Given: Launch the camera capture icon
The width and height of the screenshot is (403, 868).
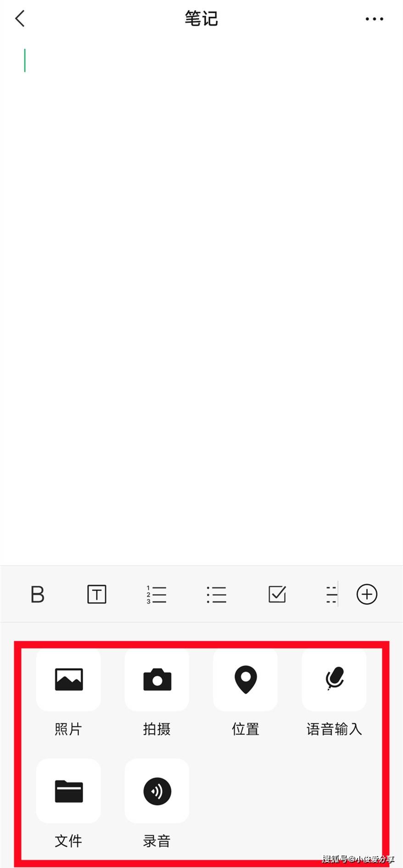Looking at the screenshot, I should [157, 679].
